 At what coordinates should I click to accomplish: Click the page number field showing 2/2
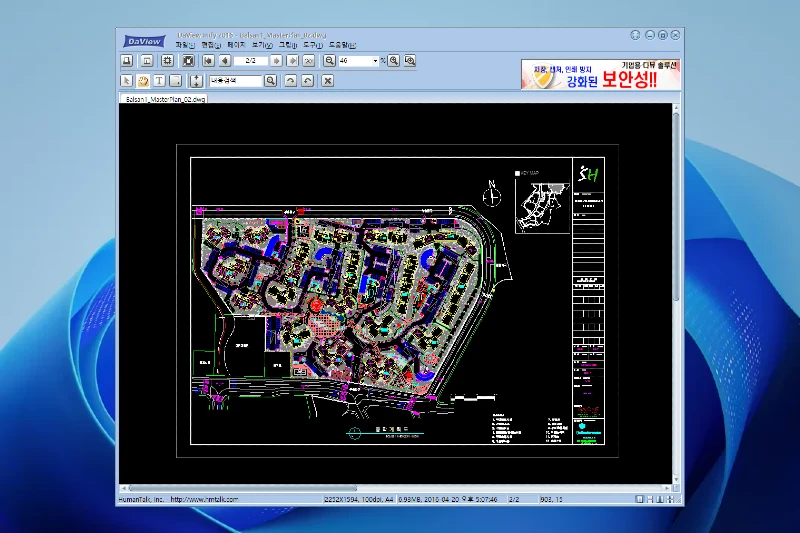coord(251,61)
